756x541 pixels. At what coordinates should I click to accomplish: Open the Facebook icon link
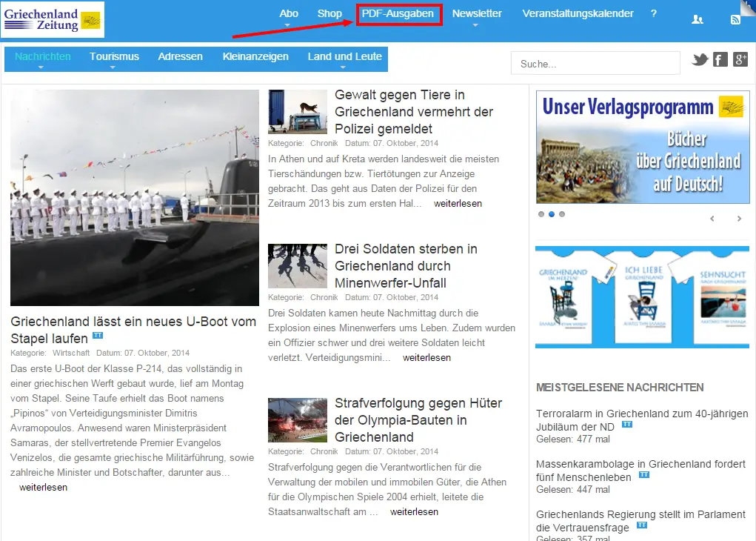point(720,60)
